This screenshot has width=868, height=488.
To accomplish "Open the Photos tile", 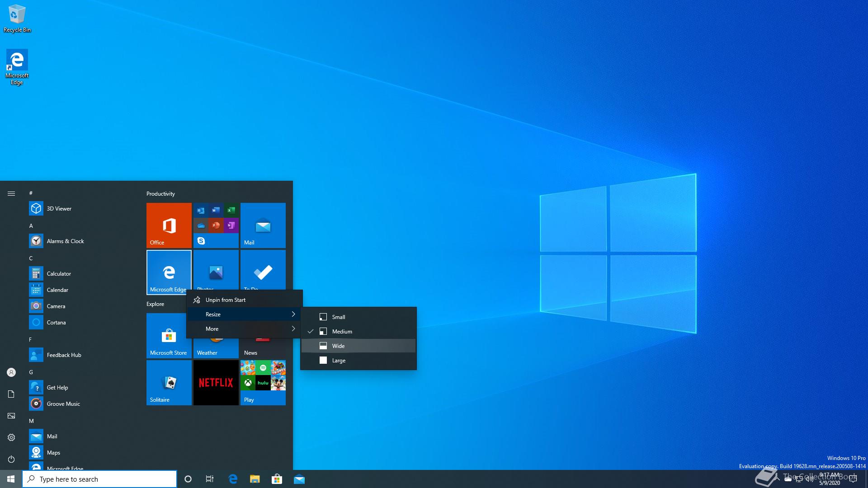I will (x=216, y=270).
